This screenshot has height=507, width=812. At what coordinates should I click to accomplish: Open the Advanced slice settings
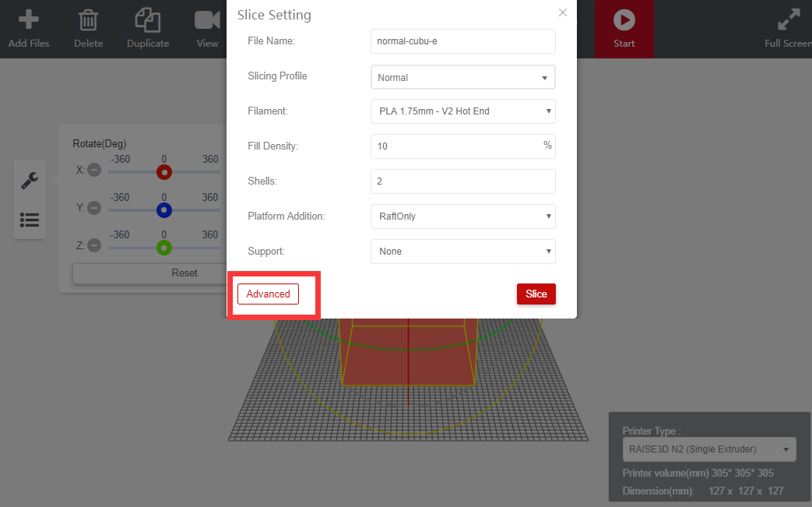pos(268,294)
